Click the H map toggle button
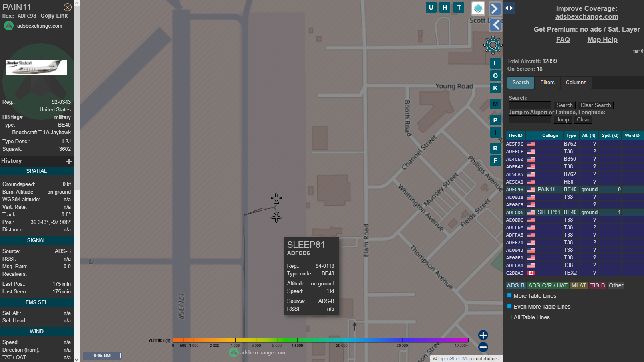Screen dimensions: 644x362 [445, 8]
